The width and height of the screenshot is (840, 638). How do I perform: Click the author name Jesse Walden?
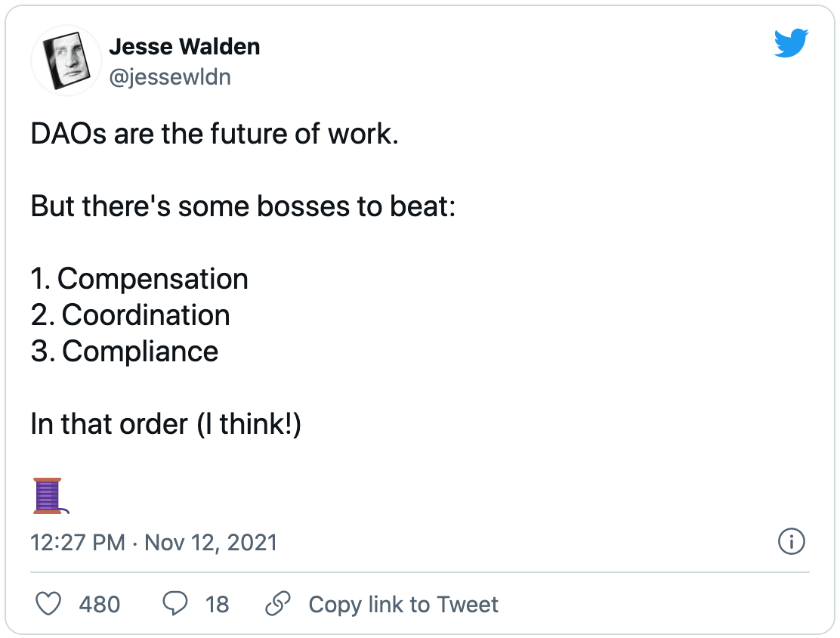pos(184,46)
